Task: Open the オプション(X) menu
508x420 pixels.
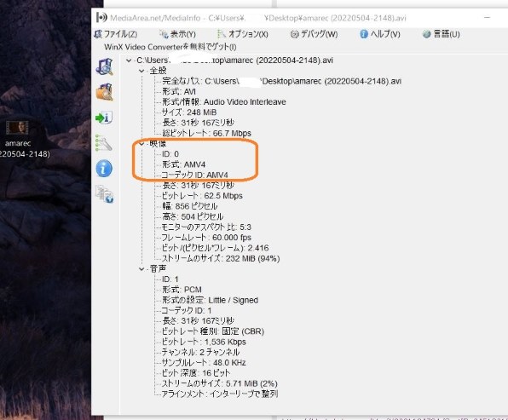Action: (x=242, y=34)
